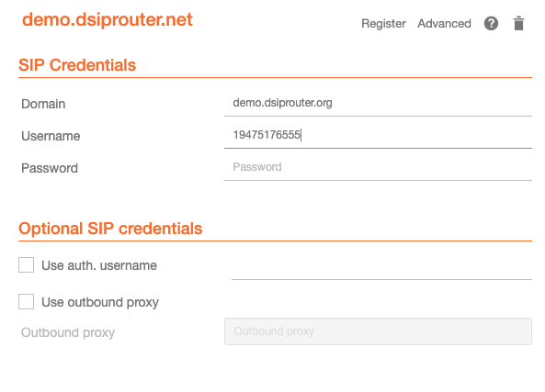
Task: Click into the Username field with 19475176555
Action: [378, 135]
